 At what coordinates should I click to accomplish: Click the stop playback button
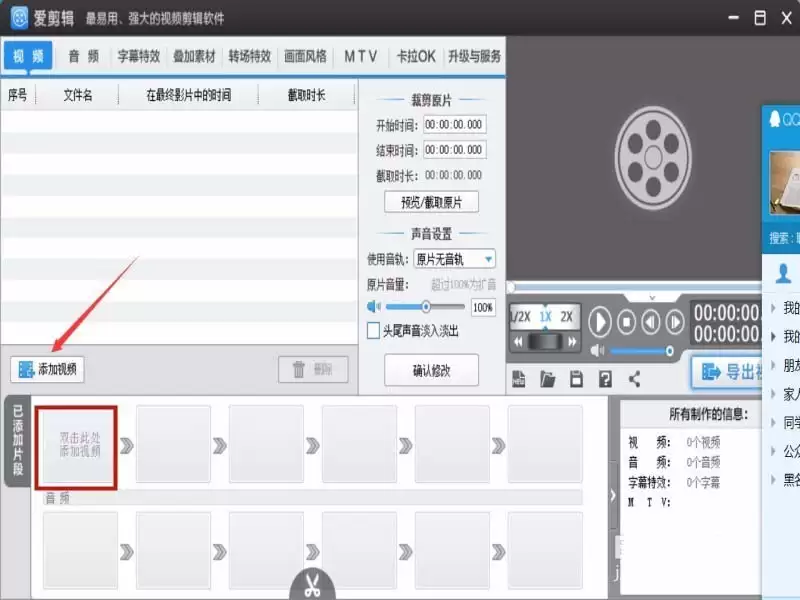626,322
